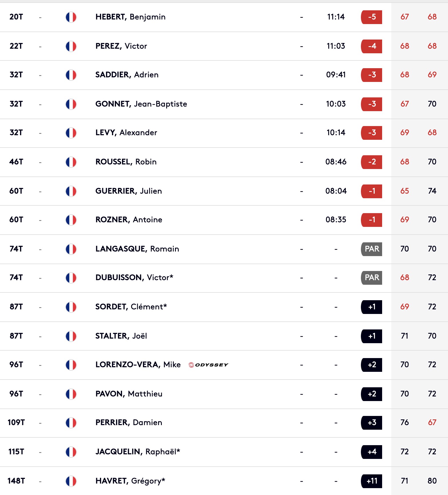
Task: Click the French flag icon beside HEBERT, Benjamin
Action: [x=71, y=17]
